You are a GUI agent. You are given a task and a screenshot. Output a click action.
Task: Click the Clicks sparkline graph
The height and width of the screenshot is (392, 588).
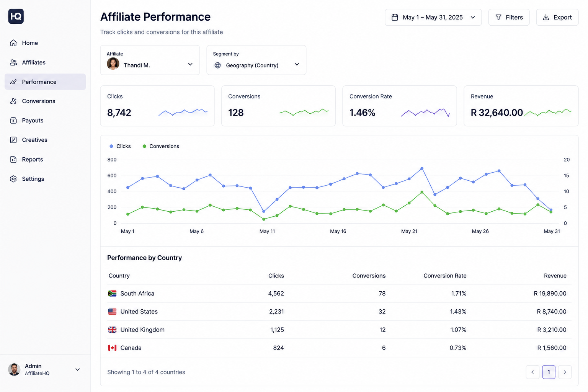183,112
